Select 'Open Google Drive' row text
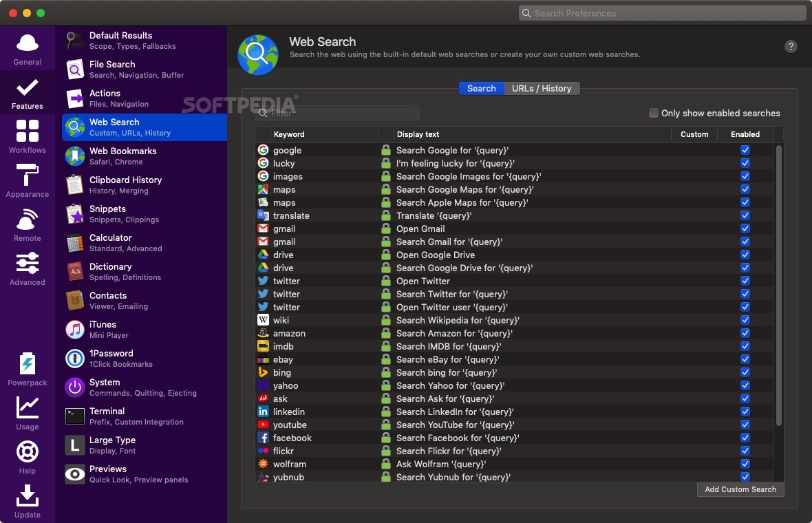 point(436,255)
